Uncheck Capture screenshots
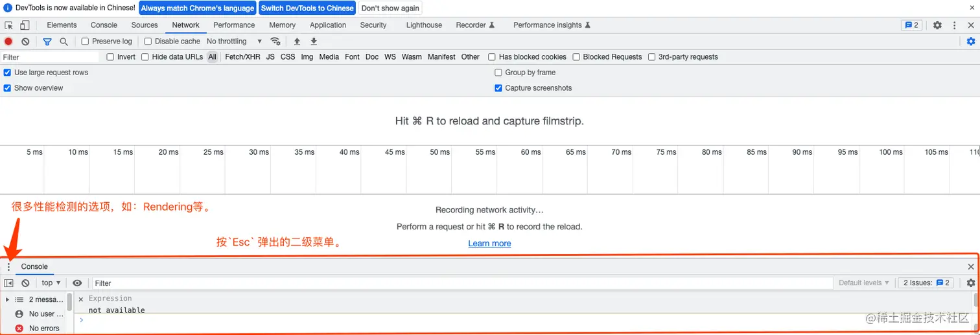Screen dimensions: 980x335 [x=498, y=88]
